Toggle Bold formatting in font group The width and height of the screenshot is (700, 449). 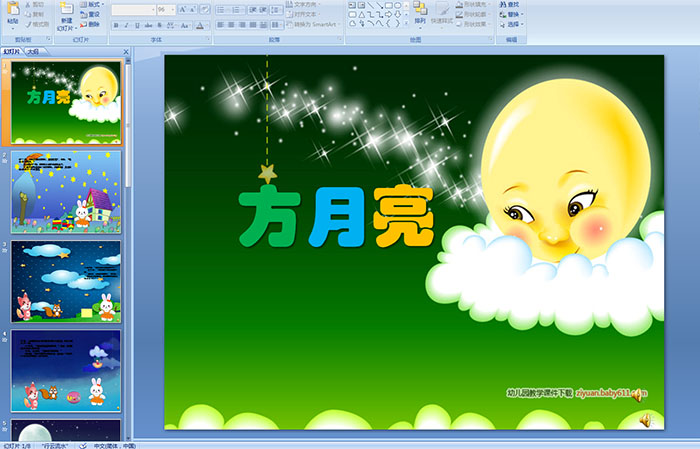point(116,25)
